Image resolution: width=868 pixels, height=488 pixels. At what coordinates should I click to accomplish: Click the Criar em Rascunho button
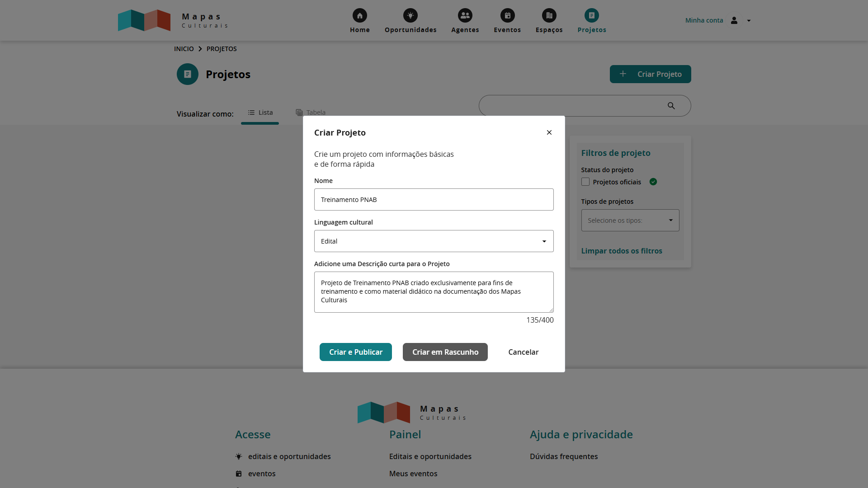pyautogui.click(x=445, y=352)
